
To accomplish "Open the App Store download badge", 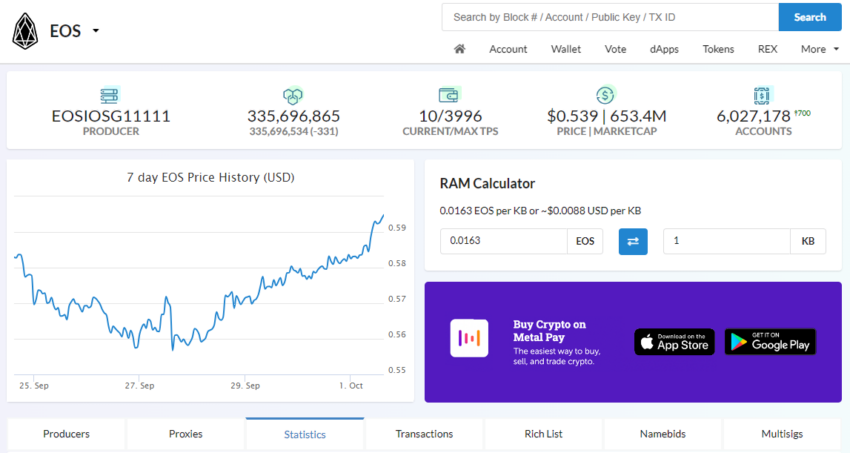I will (x=674, y=342).
